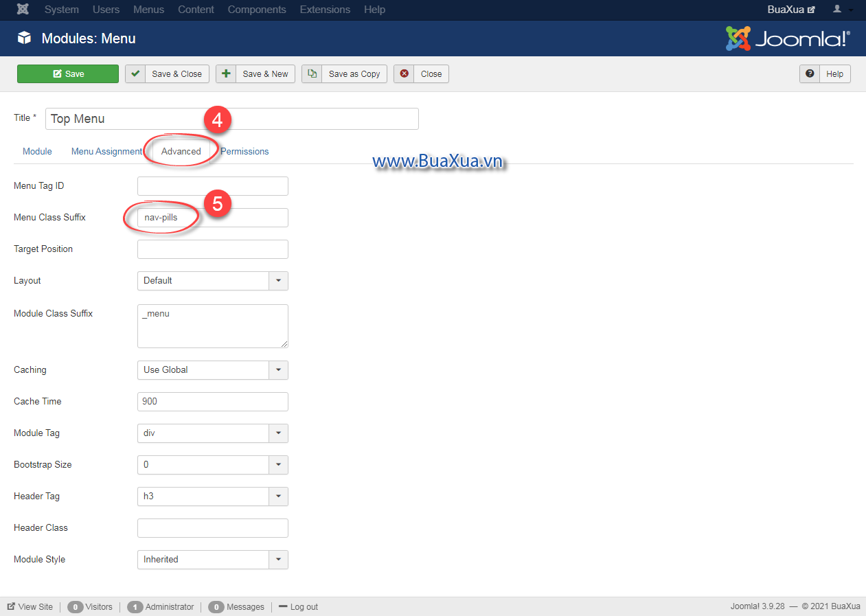Click the View Site link
The image size is (866, 616).
coord(30,607)
